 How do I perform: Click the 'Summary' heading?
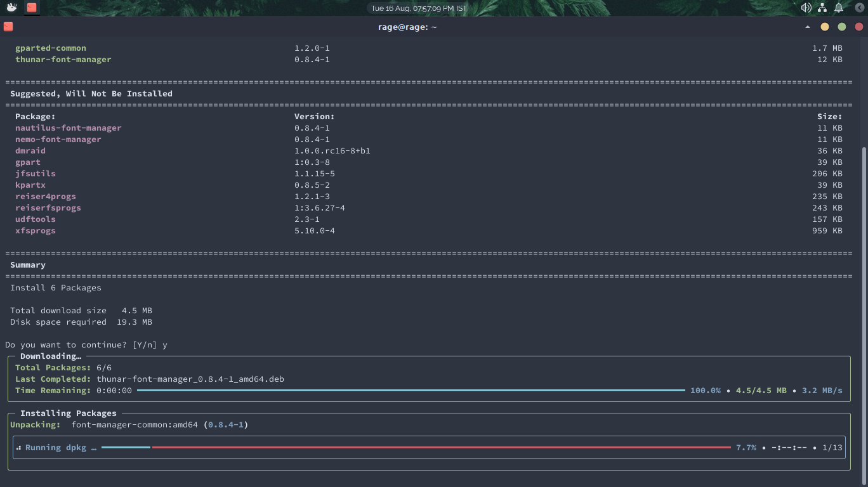point(28,265)
